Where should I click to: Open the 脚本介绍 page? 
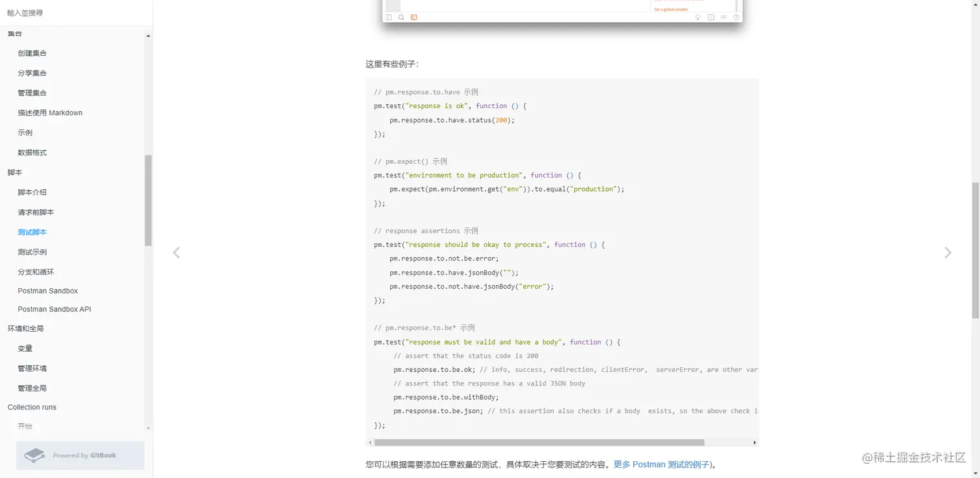(32, 192)
